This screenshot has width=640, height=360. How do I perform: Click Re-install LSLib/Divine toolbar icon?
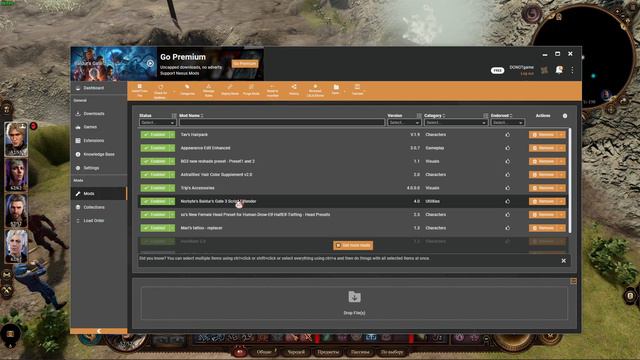tap(315, 90)
